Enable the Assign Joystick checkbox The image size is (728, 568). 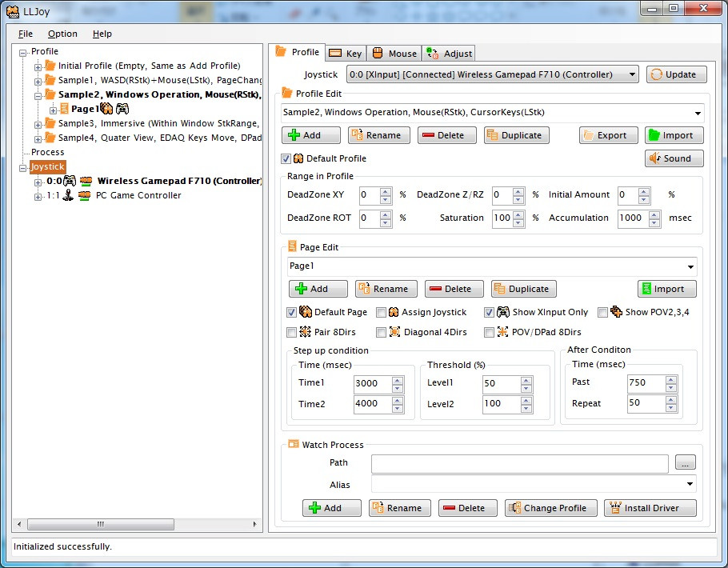[381, 313]
